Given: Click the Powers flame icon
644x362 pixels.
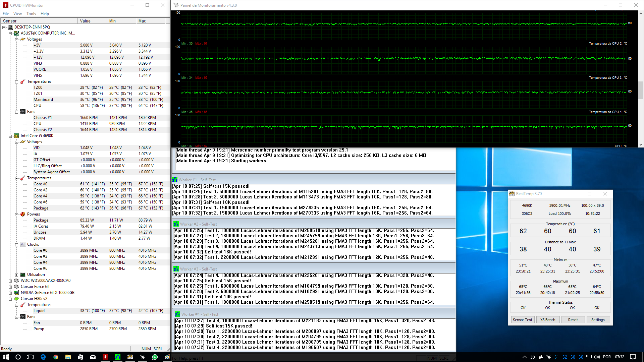Looking at the screenshot, I should point(23,214).
